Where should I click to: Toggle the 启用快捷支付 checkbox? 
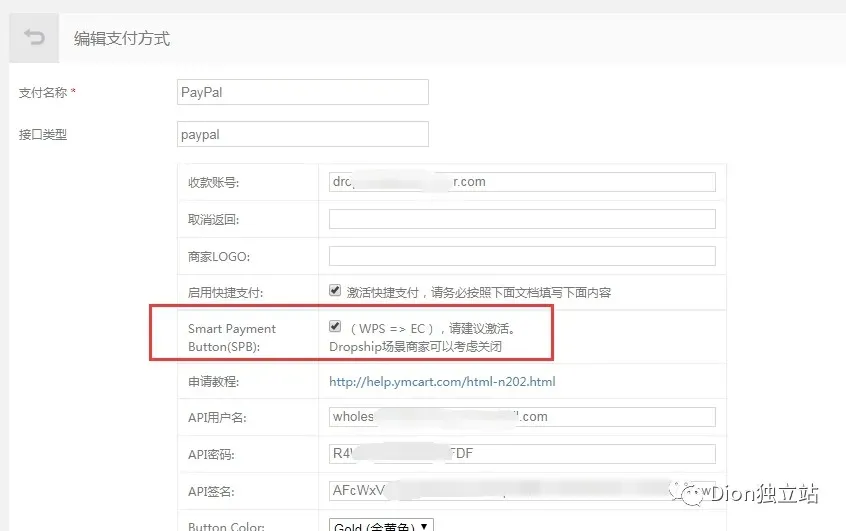coord(335,291)
